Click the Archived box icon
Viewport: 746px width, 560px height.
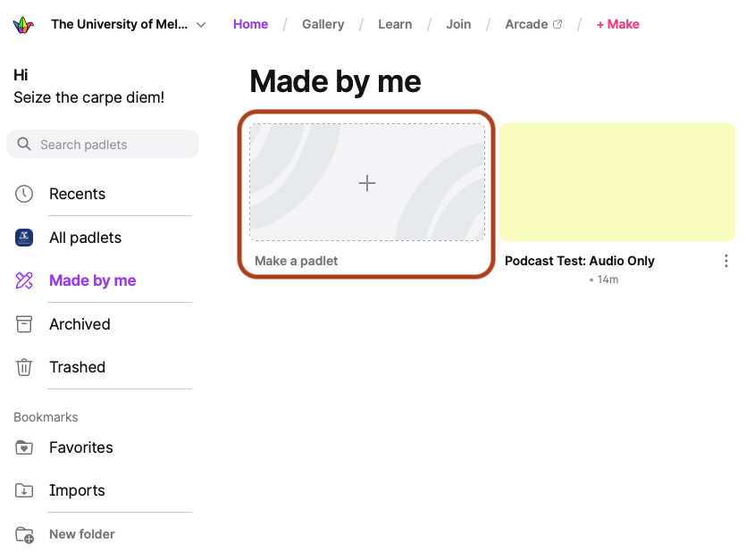point(24,324)
